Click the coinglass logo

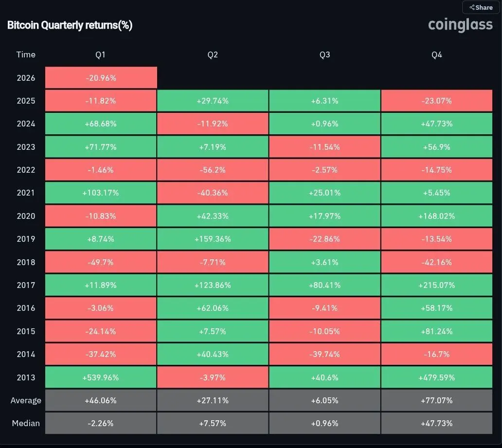coord(460,25)
